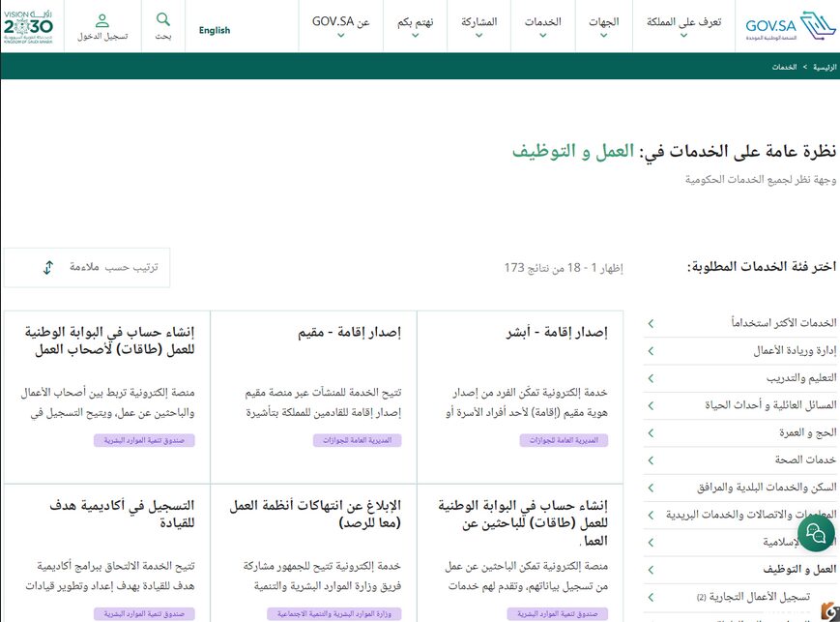Open the الجهات menu
Screen dimensions: 840x622
click(604, 26)
